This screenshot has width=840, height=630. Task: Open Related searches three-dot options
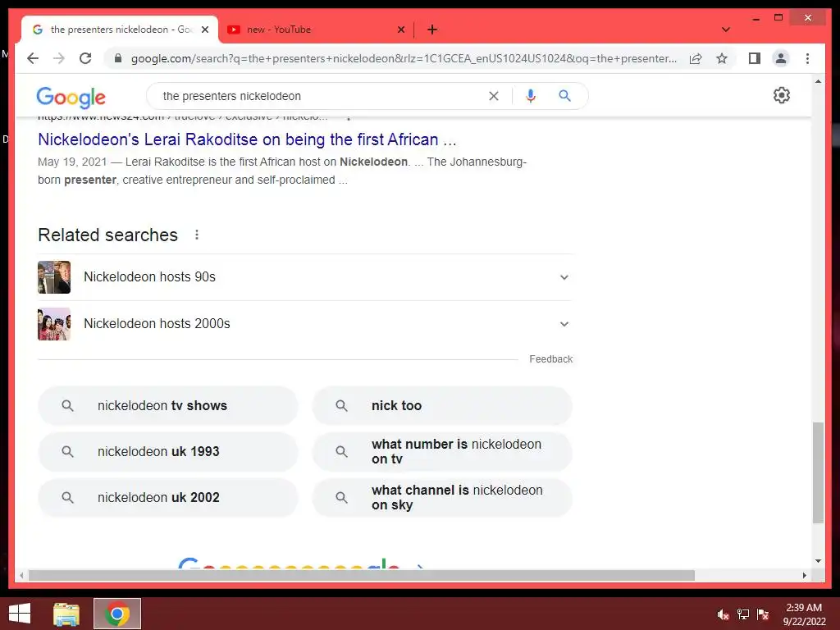197,235
